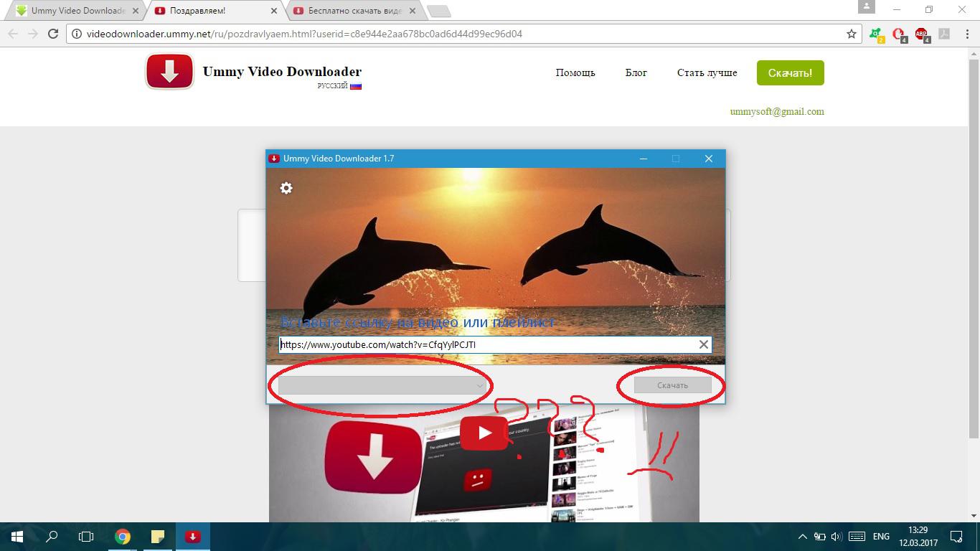
Task: Click the grey 'Скачать' button in Ummy
Action: [672, 385]
